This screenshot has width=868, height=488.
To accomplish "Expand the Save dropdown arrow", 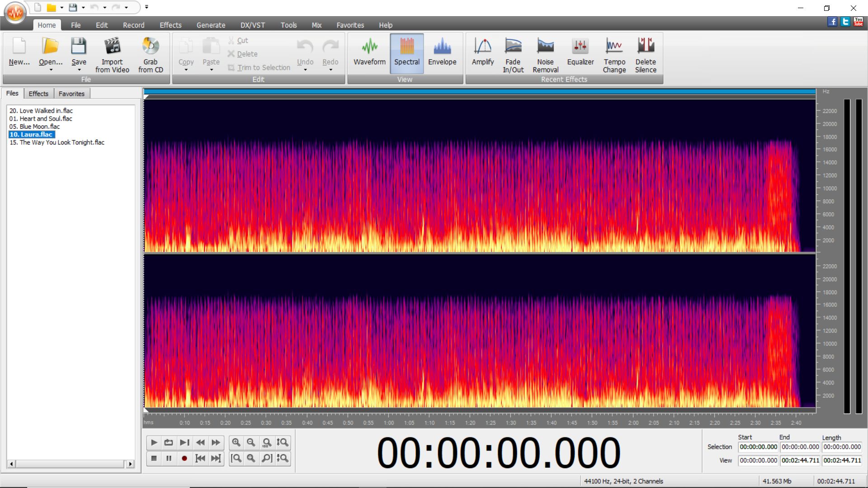I will pos(79,70).
